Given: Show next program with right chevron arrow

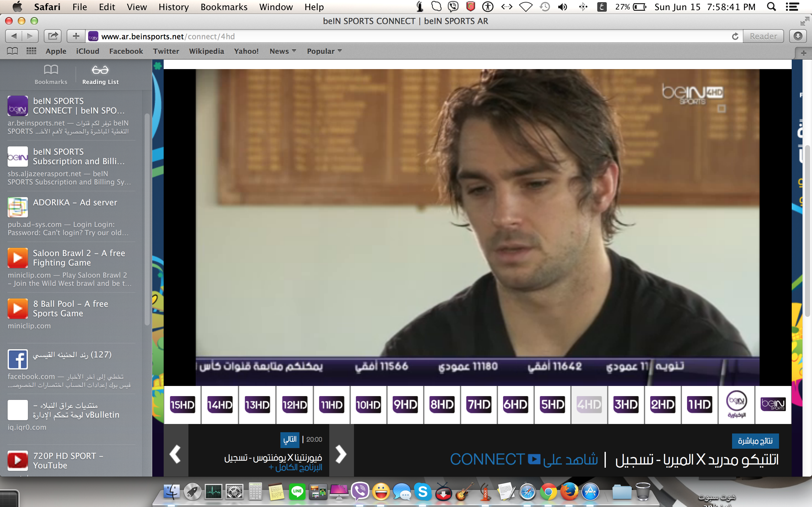Looking at the screenshot, I should 341,454.
